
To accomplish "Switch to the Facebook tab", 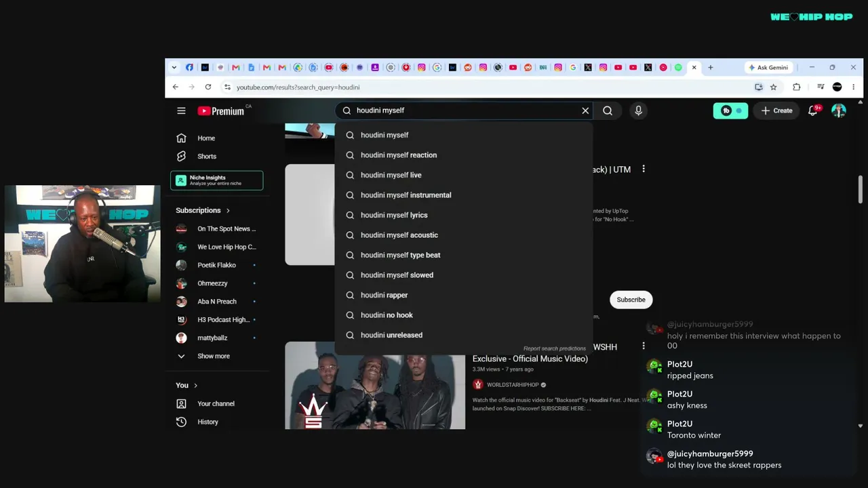I will [189, 68].
